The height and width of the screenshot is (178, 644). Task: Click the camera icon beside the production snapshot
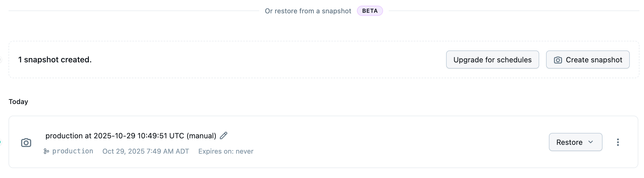click(x=26, y=143)
